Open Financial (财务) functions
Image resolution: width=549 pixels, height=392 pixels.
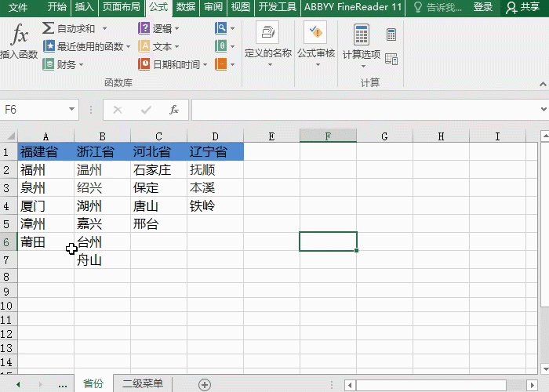coord(59,64)
